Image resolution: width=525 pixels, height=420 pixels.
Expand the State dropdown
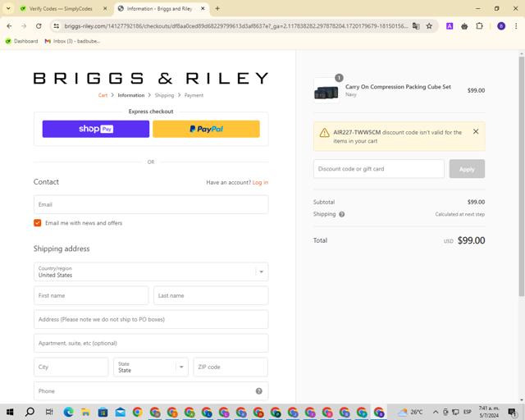151,367
